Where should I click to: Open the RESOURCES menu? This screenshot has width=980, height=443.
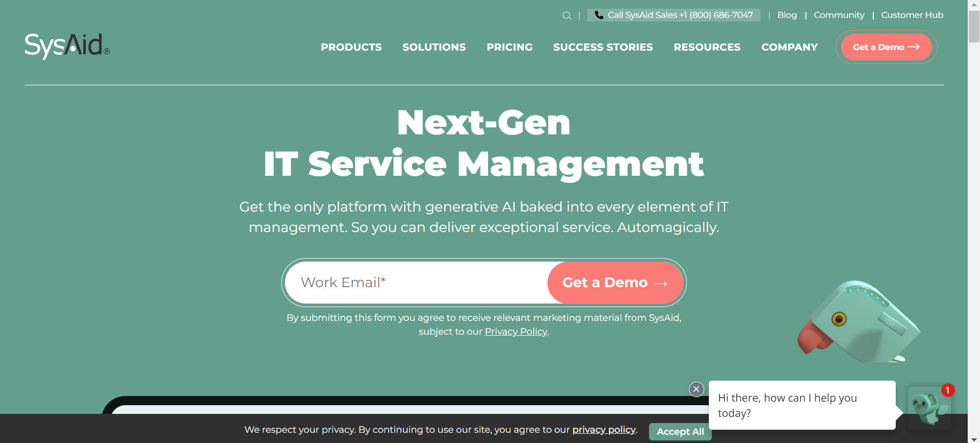pyautogui.click(x=707, y=47)
